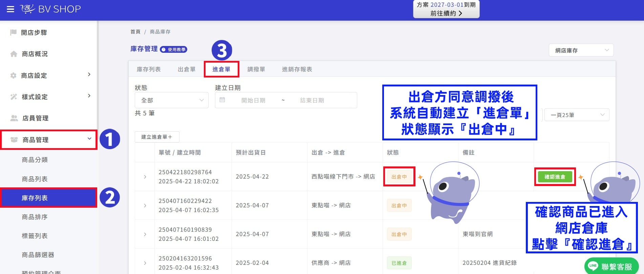Viewport: 644px width, 274px height.
Task: Click the 開始日期 start date field
Action: click(253, 100)
